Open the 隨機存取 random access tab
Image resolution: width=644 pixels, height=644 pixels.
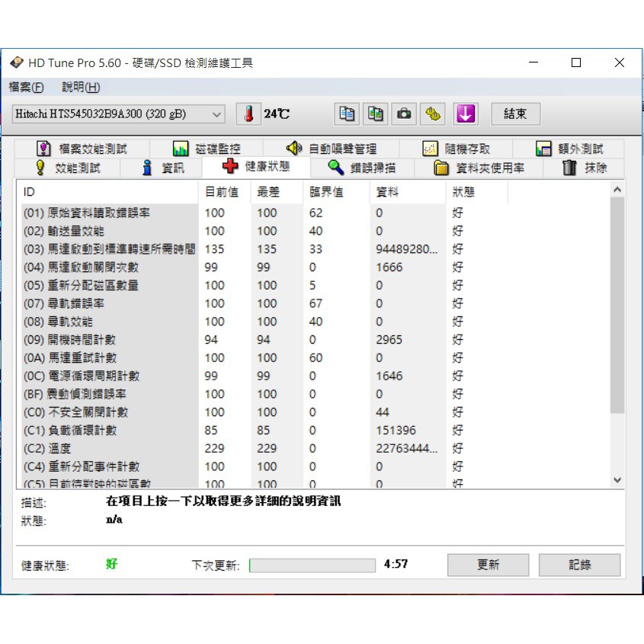coord(457,149)
